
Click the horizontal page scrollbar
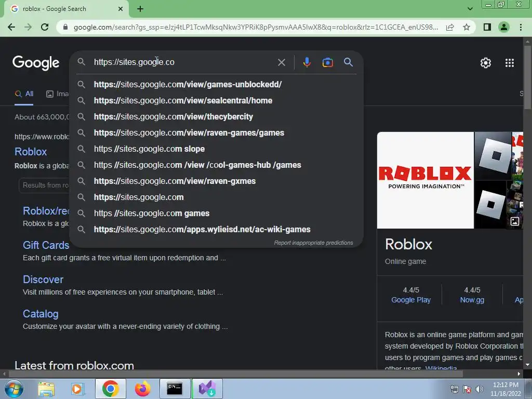click(x=235, y=374)
